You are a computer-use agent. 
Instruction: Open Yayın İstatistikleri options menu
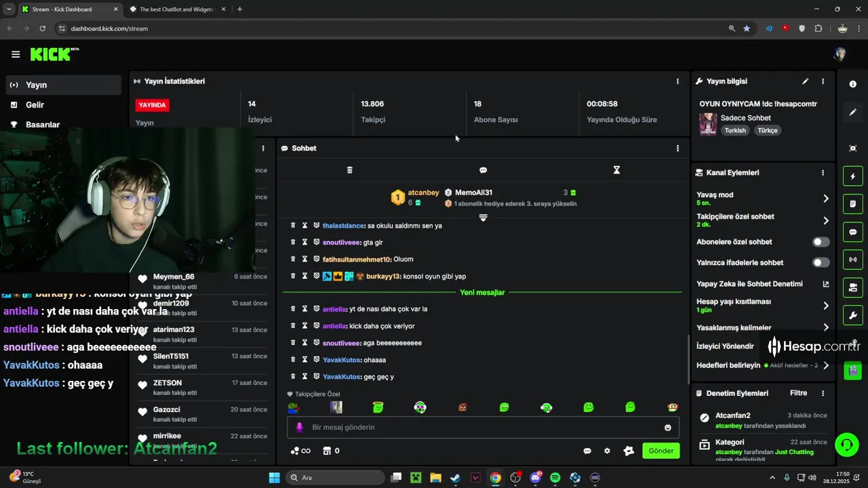pos(677,81)
